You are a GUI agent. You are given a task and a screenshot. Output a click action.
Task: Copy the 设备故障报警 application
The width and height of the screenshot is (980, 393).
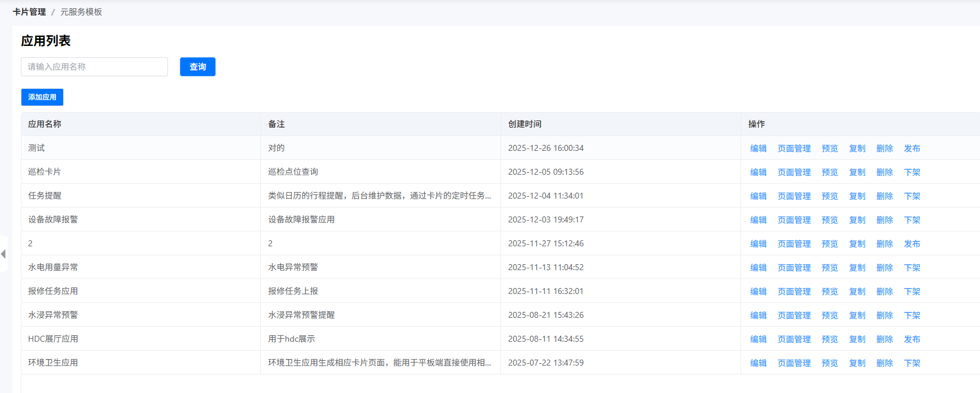[x=857, y=220]
